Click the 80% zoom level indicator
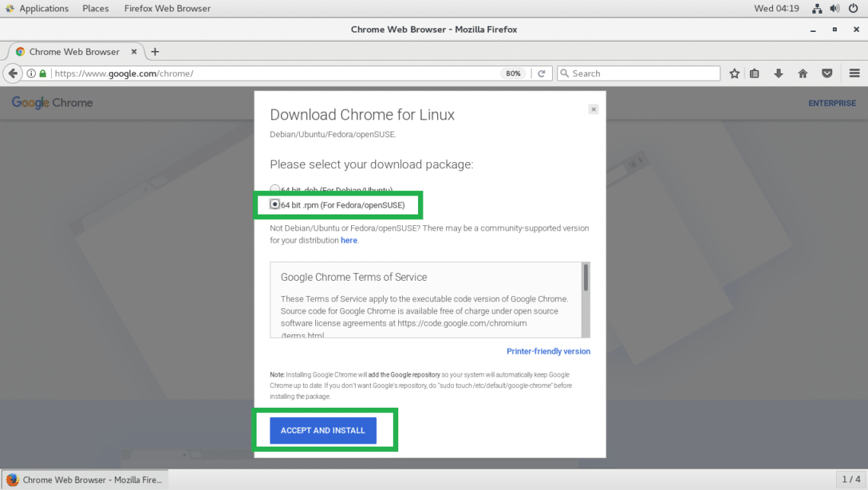This screenshot has width=868, height=490. [513, 73]
